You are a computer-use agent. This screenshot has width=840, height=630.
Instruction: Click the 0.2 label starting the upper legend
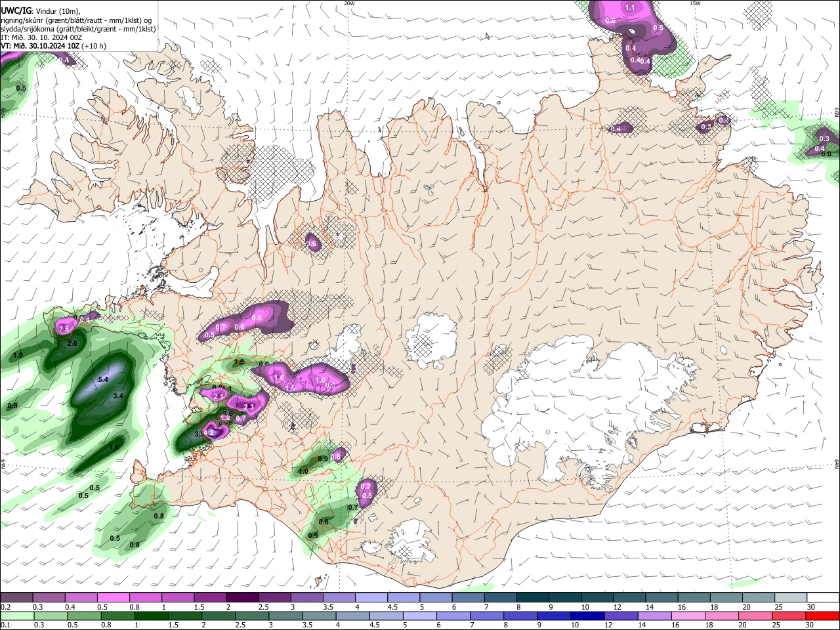click(x=6, y=607)
